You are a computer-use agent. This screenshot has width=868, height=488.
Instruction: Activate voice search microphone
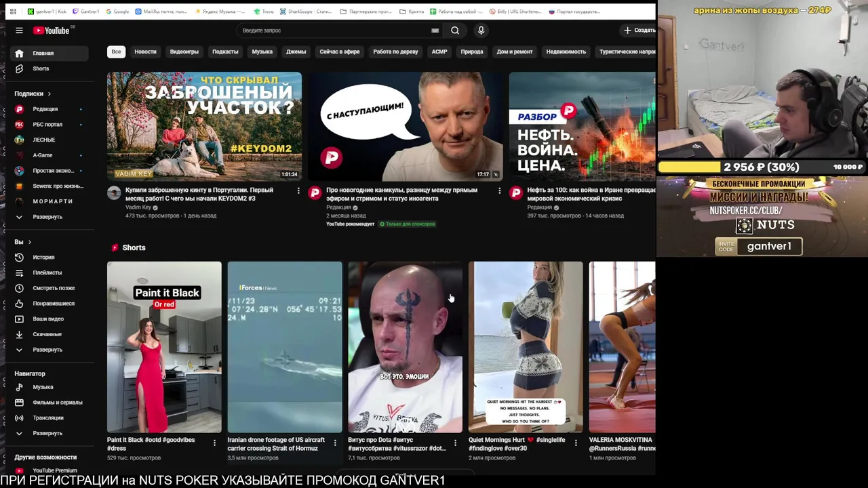(x=481, y=30)
